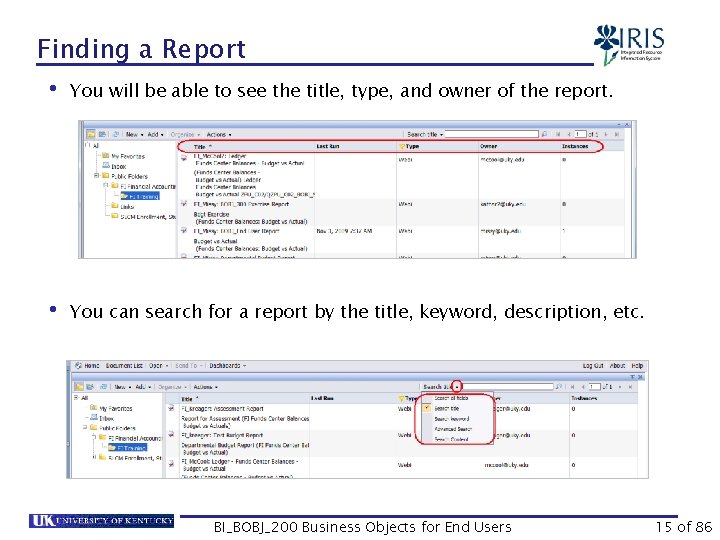Screen dimensions: 720x540
Task: Collapse Public Folders node in lower screenshot
Action: [85, 427]
